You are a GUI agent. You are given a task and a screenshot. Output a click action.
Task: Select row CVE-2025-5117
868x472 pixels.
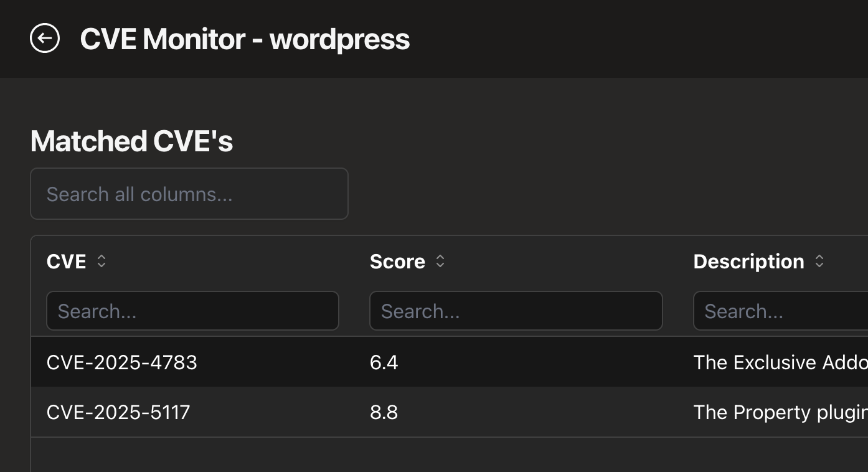(450, 412)
